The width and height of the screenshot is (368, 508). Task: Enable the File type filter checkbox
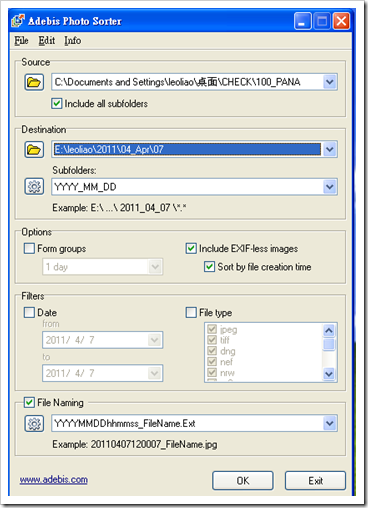[x=191, y=312]
